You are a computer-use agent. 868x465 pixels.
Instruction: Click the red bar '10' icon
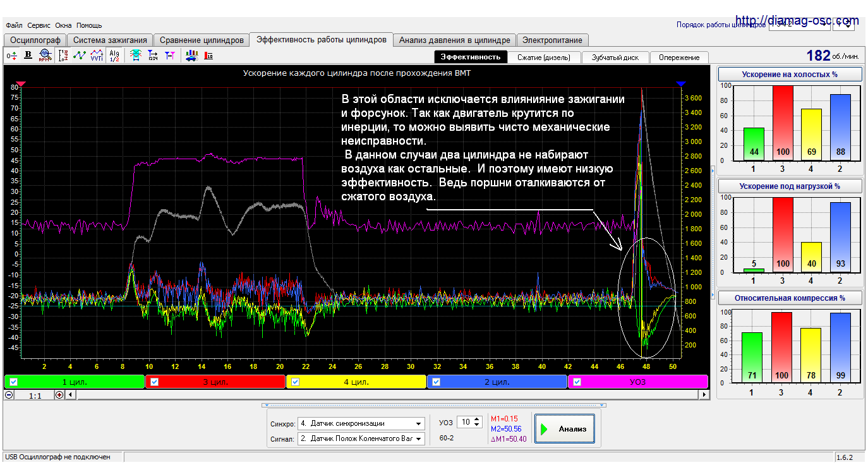pyautogui.click(x=208, y=56)
